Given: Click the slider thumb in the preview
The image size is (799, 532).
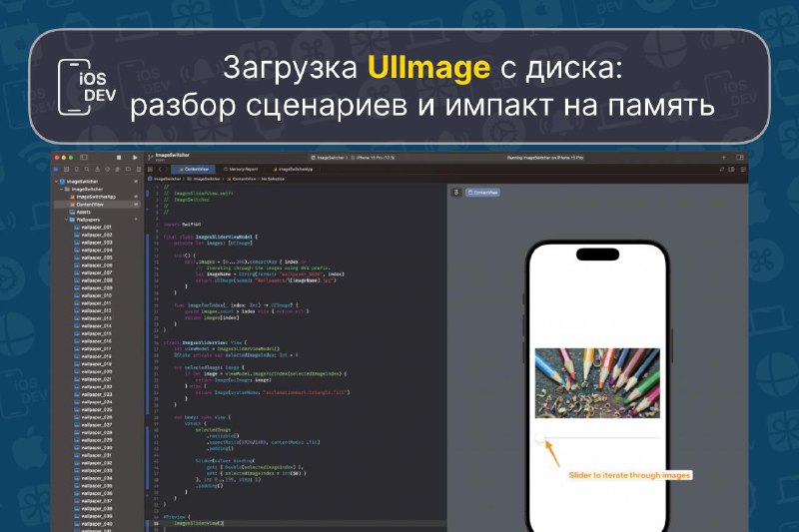Looking at the screenshot, I should pyautogui.click(x=540, y=438).
